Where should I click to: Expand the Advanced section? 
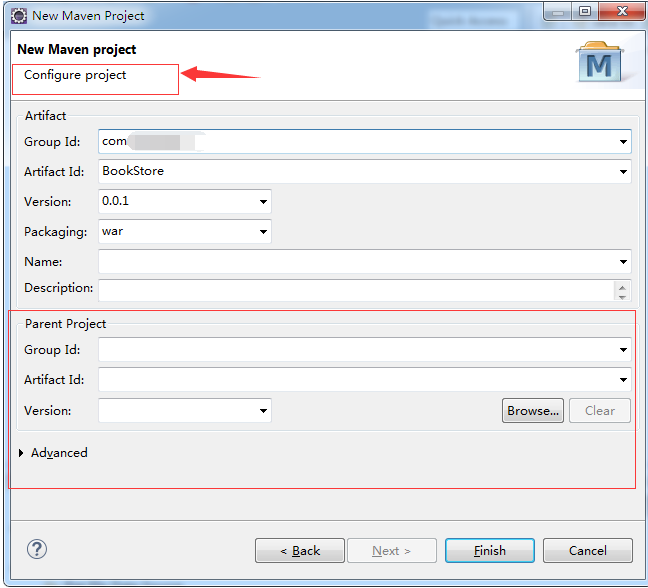[21, 453]
